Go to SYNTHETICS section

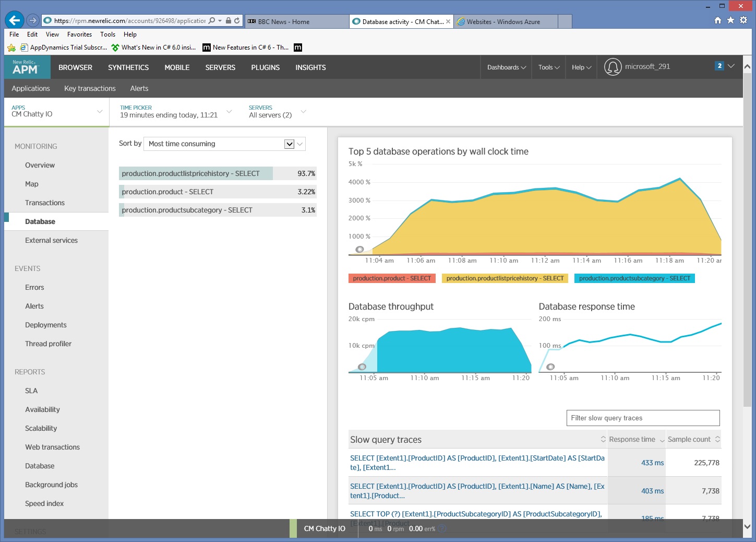pyautogui.click(x=128, y=67)
